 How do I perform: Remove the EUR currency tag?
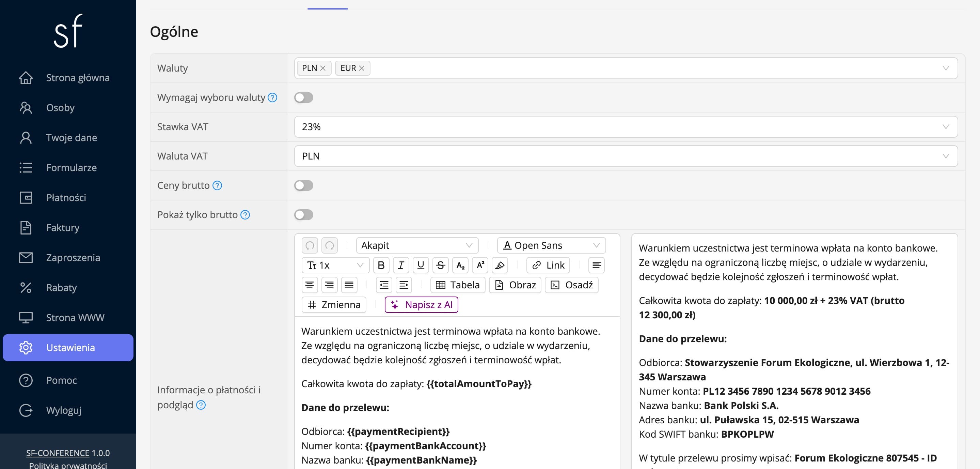361,68
